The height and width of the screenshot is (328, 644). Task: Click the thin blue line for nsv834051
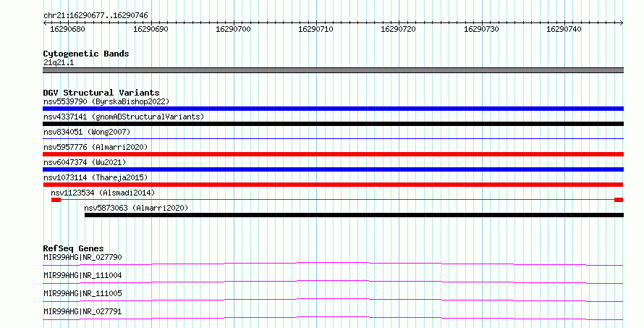coord(333,139)
